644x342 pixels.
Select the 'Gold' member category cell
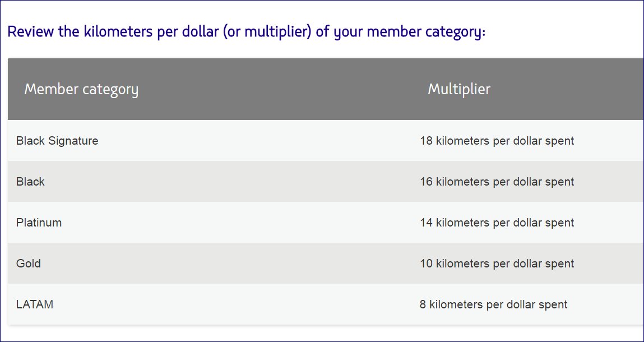coord(29,264)
